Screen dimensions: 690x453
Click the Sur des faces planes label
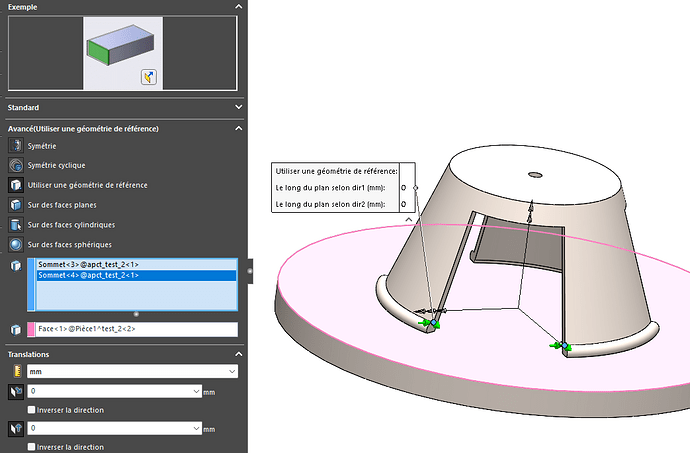point(62,205)
